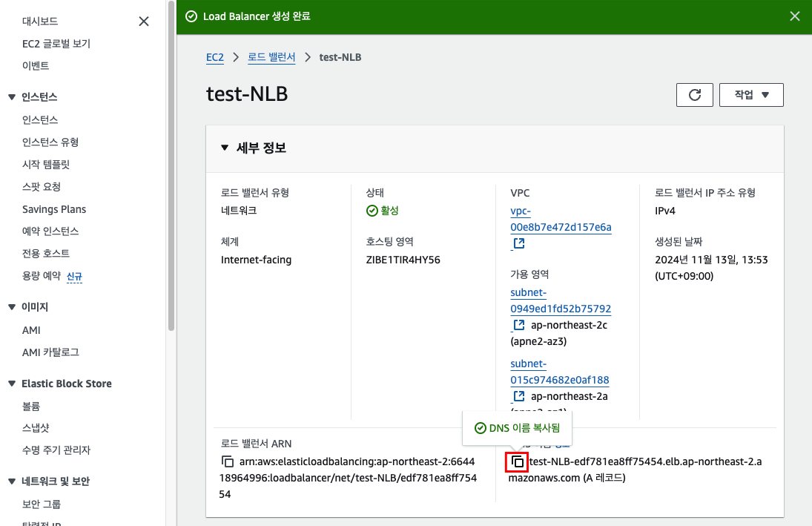This screenshot has width=812, height=526.
Task: Open 대시보드 in the sidebar
Action: coord(40,22)
